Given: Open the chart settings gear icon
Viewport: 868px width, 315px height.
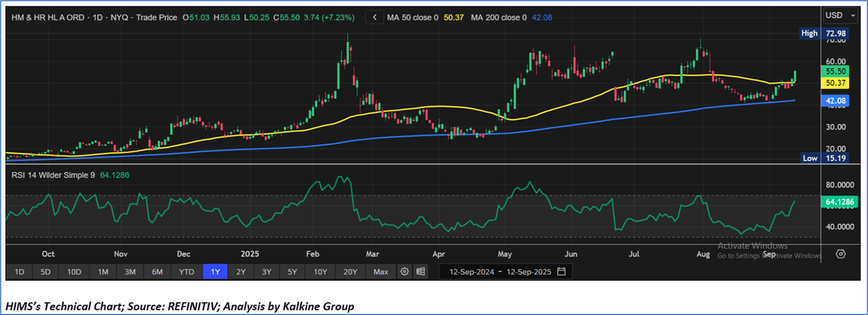Looking at the screenshot, I should point(404,272).
